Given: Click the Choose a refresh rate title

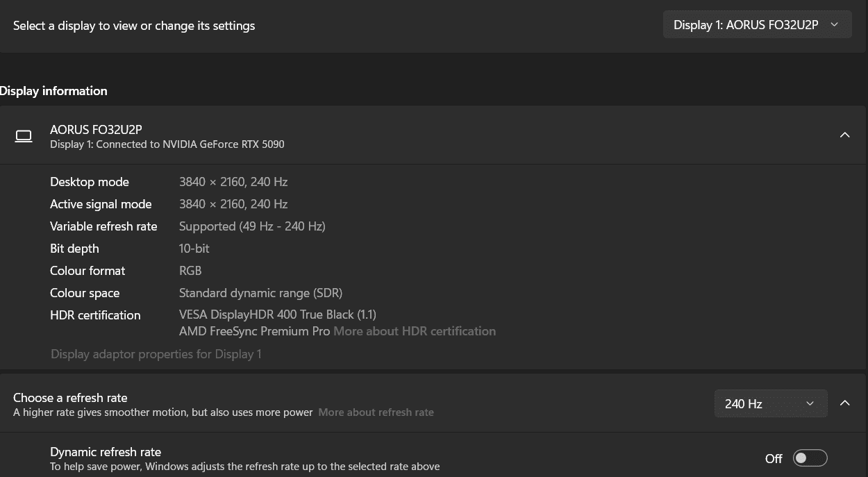Looking at the screenshot, I should click(70, 398).
